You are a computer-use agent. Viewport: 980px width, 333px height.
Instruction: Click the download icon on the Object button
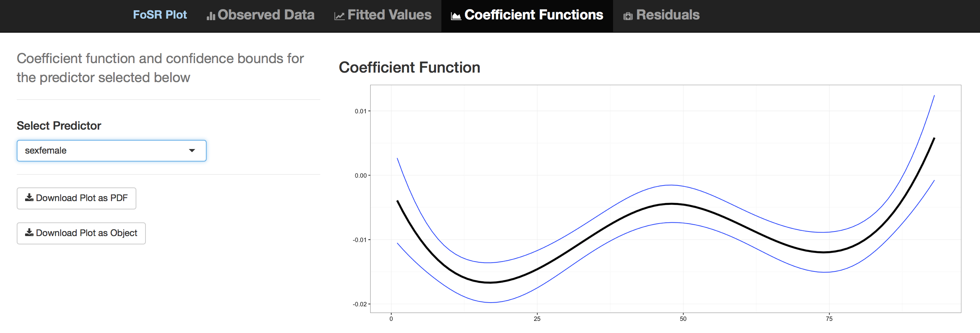pyautogui.click(x=29, y=233)
